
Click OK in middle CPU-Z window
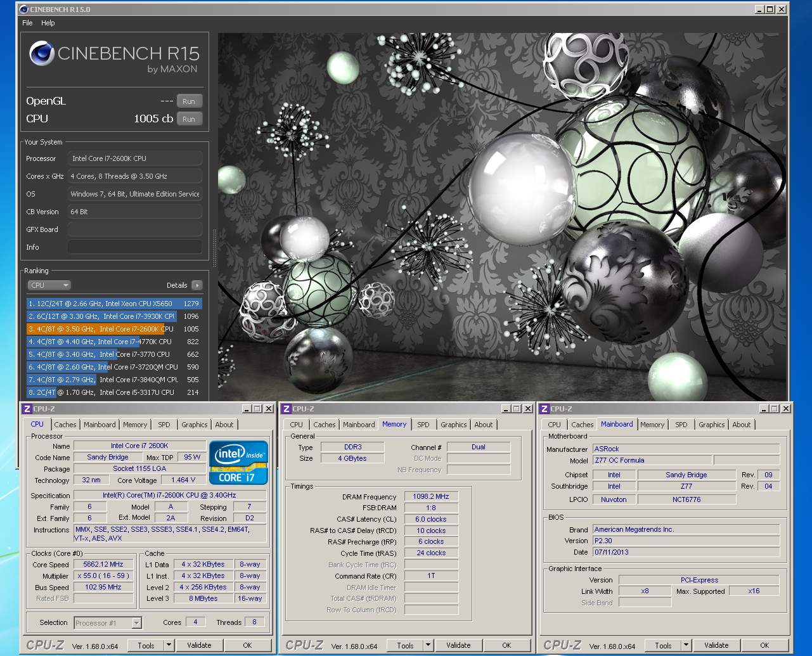point(506,646)
